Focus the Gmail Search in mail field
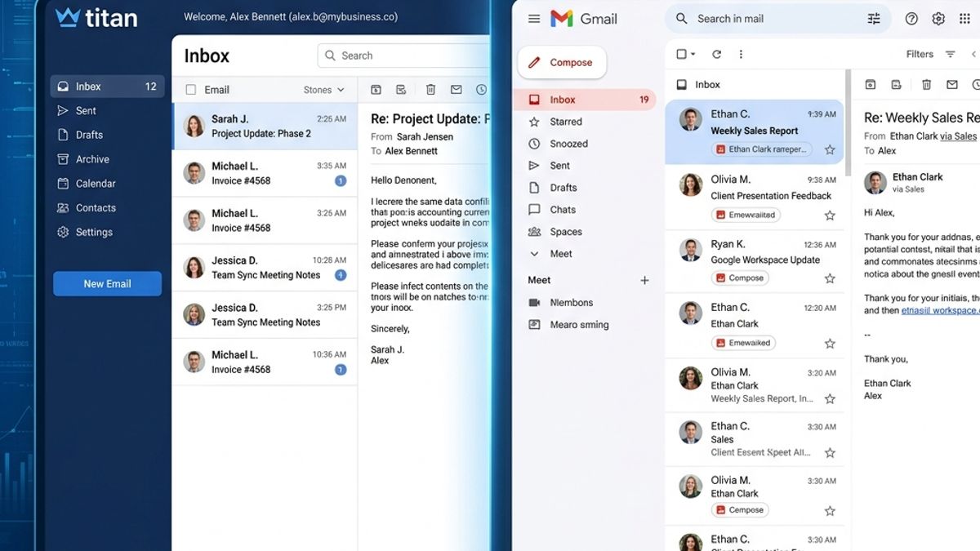The width and height of the screenshot is (980, 551). pos(779,19)
